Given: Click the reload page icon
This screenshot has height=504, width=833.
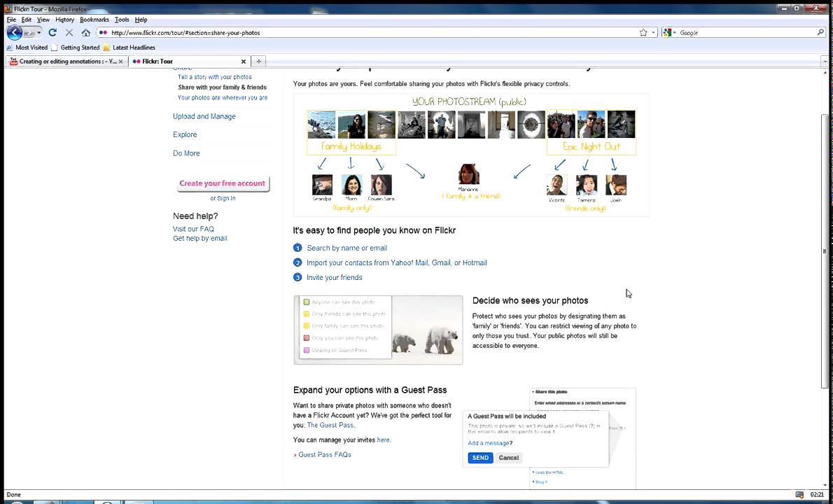Looking at the screenshot, I should click(x=52, y=32).
